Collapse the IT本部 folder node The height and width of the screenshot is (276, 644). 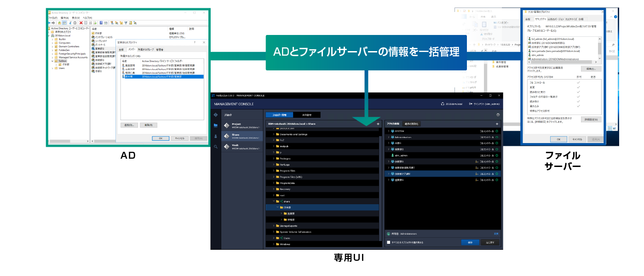pos(277,207)
